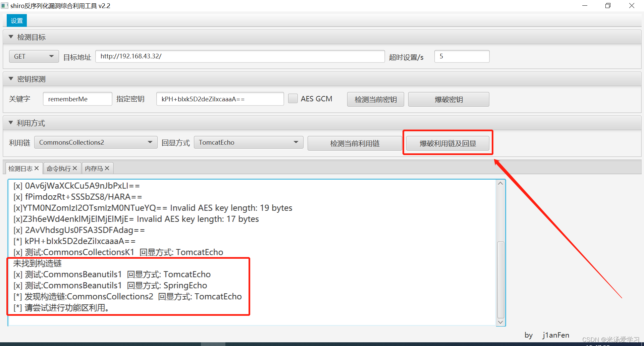Click the 'j1anFen' author text

[x=556, y=335]
